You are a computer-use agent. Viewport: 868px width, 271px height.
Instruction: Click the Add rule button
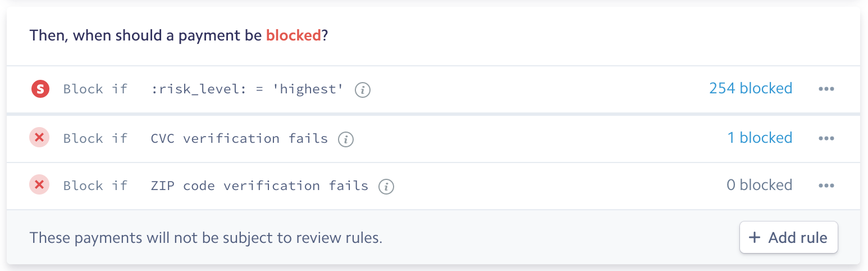(x=789, y=237)
